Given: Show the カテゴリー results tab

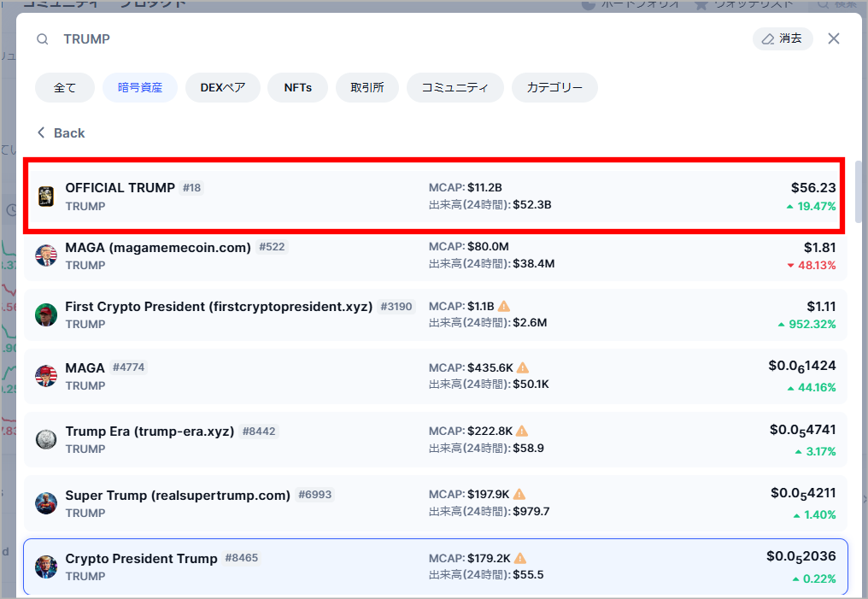Looking at the screenshot, I should point(554,87).
